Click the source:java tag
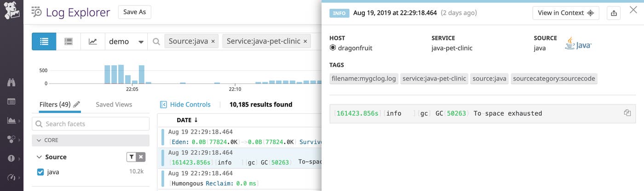The width and height of the screenshot is (644, 191). [489, 79]
